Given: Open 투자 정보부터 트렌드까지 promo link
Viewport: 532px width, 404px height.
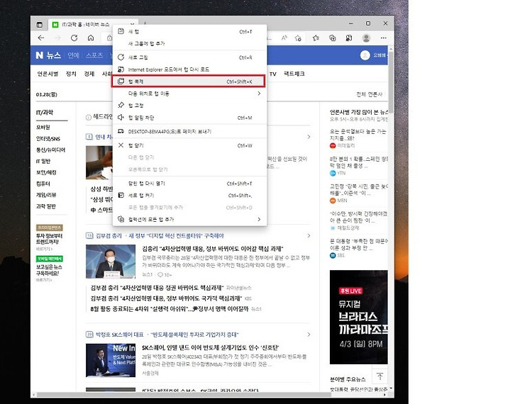Looking at the screenshot, I should pos(50,238).
